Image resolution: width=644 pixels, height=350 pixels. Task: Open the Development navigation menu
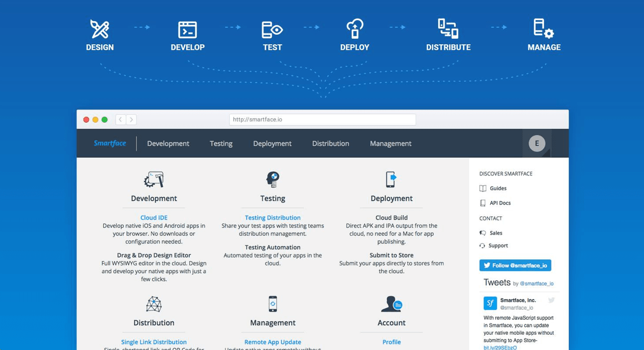(x=168, y=143)
